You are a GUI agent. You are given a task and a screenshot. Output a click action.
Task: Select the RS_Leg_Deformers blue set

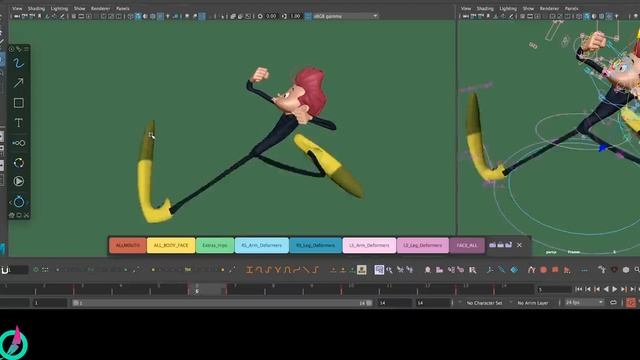click(x=316, y=245)
